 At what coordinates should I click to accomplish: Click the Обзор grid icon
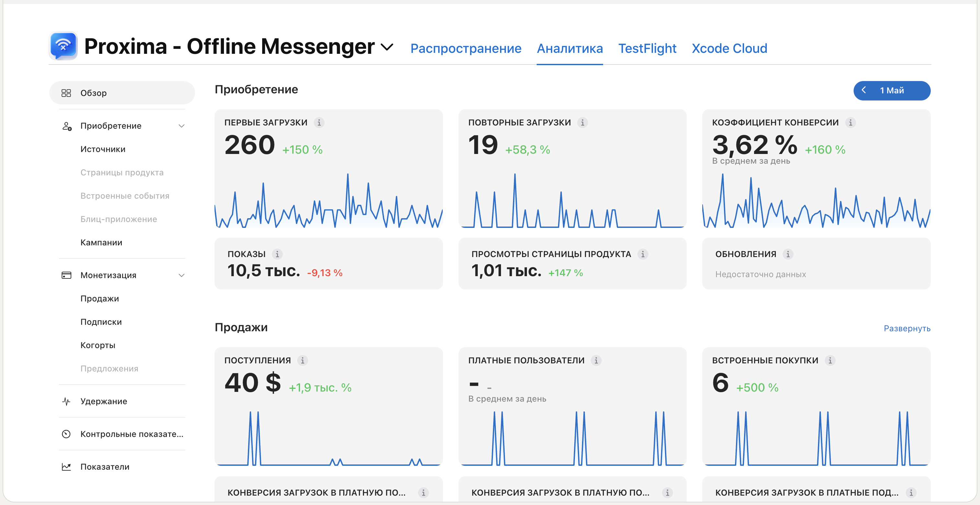66,93
